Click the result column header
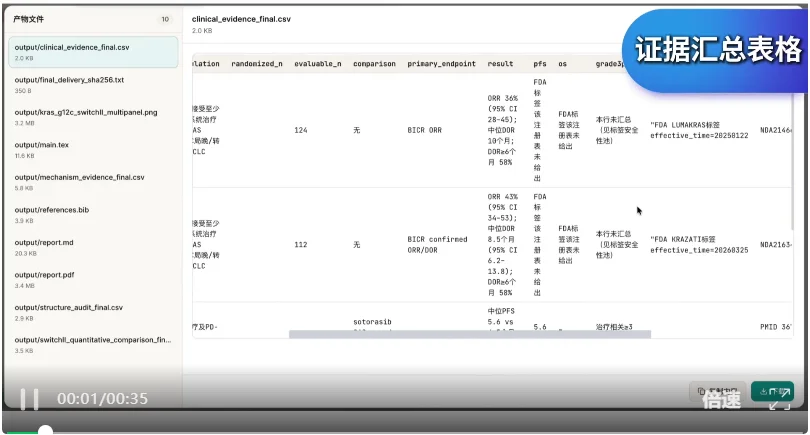The image size is (810, 435). [501, 64]
